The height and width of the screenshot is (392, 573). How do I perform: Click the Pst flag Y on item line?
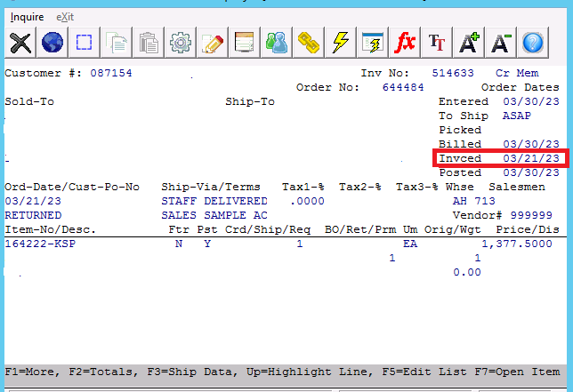[207, 244]
